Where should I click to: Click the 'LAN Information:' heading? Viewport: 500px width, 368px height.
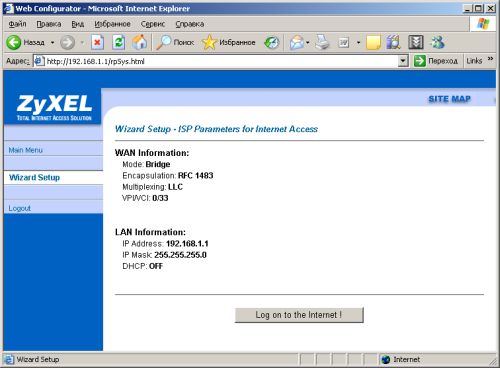click(x=150, y=232)
